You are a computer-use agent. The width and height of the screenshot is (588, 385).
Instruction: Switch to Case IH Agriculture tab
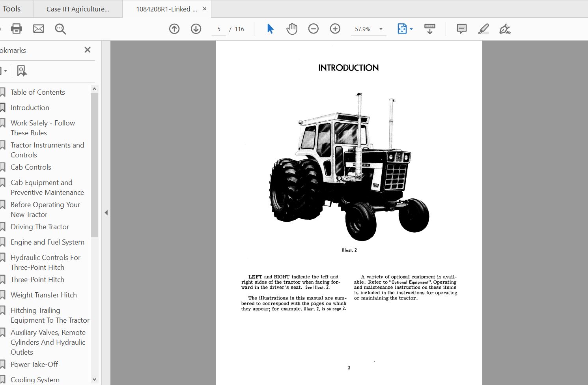(x=78, y=9)
